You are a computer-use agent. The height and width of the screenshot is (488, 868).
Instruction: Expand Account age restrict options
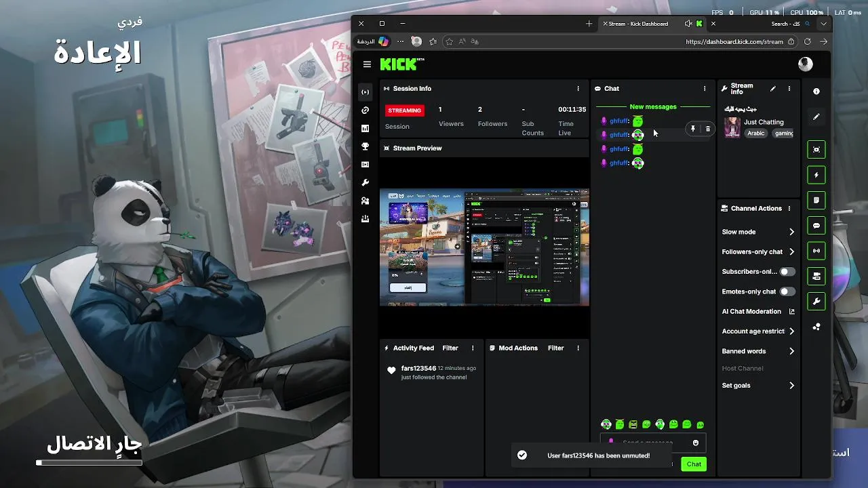point(791,331)
